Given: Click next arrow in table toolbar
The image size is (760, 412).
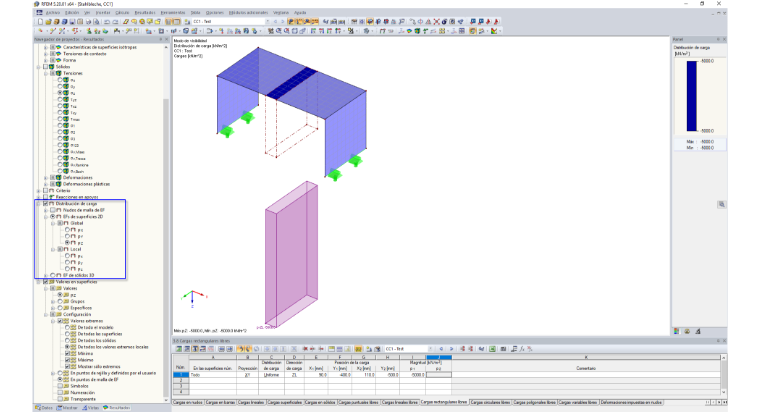Looking at the screenshot, I should pos(451,349).
